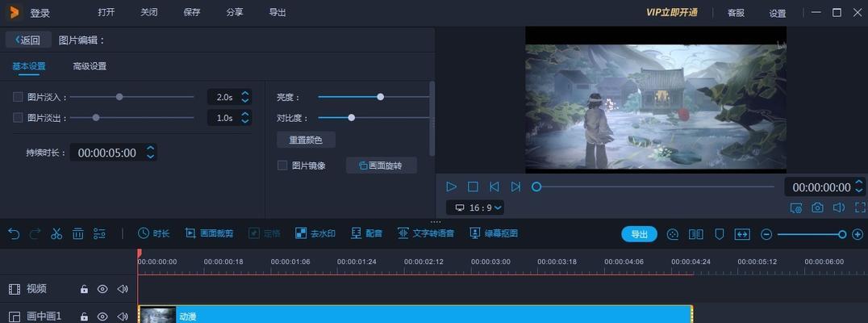
Task: Switch to the 高级设置 tab
Action: (x=89, y=66)
